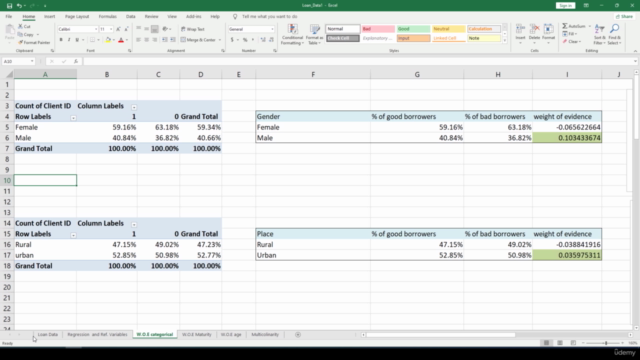640x360 pixels.
Task: Click the AutoSum sigma icon
Action: (565, 26)
